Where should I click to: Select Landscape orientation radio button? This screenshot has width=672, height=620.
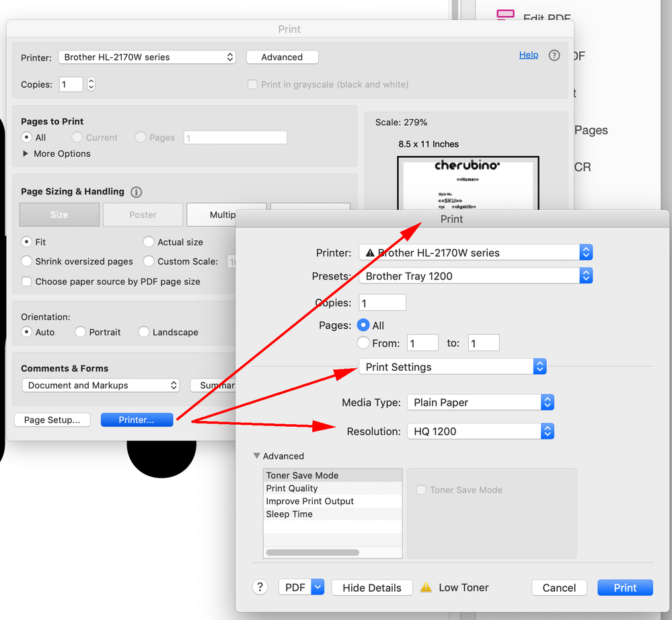click(143, 332)
